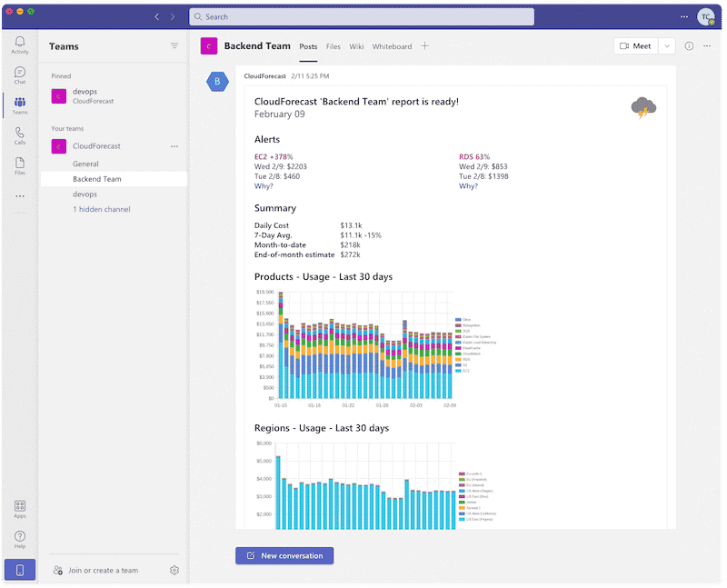
Task: Open Why? link under EC2 alert
Action: pyautogui.click(x=264, y=186)
